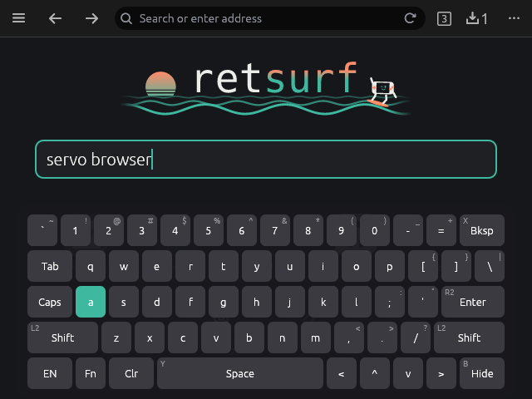Toggle the Caps key
This screenshot has height=399, width=532.
click(x=50, y=302)
